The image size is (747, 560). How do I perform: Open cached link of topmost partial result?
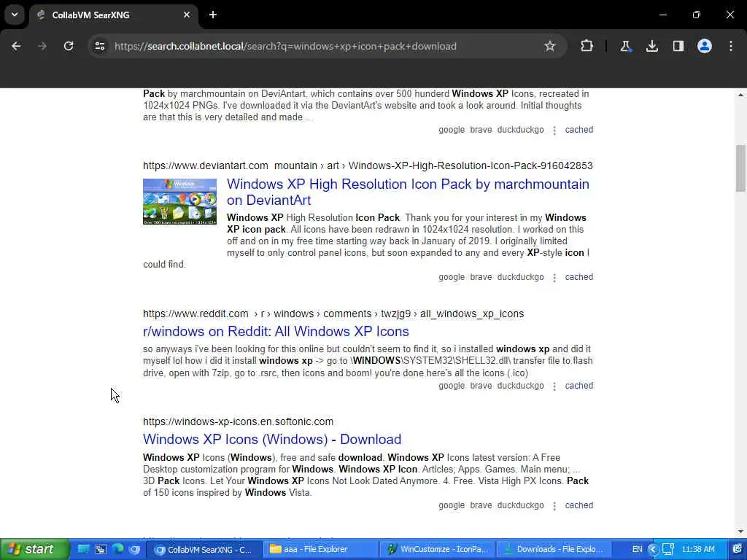pos(578,130)
